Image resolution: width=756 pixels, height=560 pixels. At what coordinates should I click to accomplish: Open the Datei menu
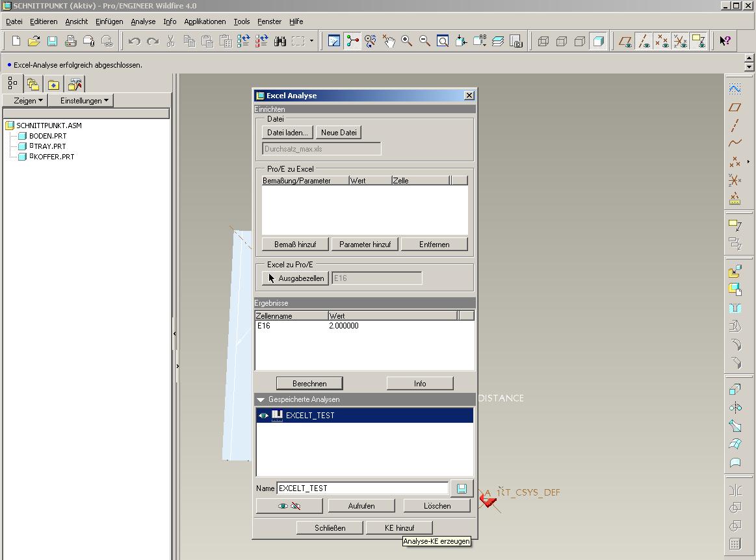[x=14, y=21]
